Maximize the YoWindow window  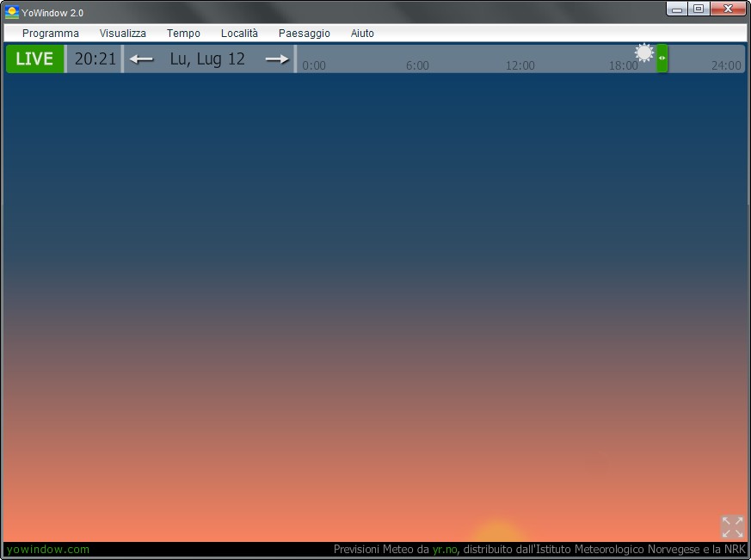pos(699,9)
